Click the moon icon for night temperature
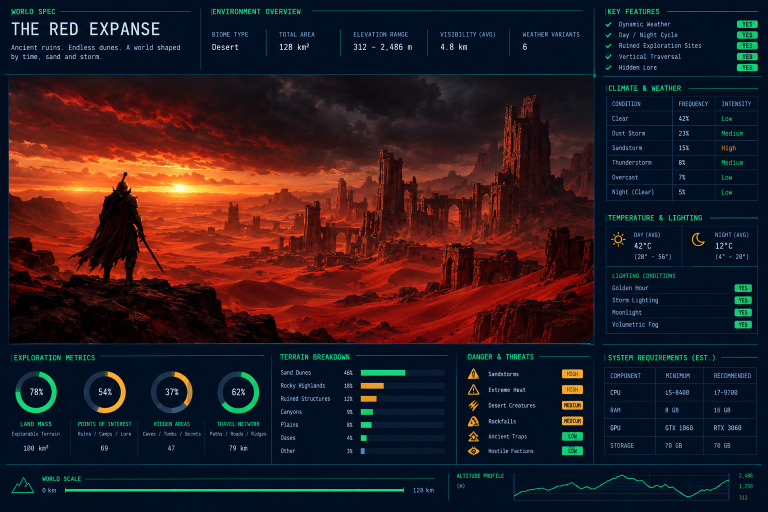The width and height of the screenshot is (768, 512). (x=698, y=240)
